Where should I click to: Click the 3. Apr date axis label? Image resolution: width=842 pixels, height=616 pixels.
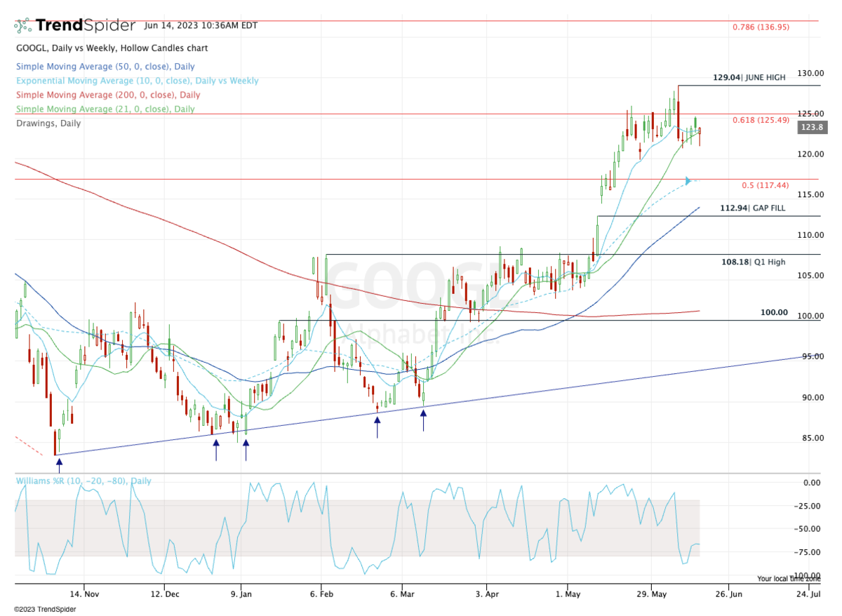click(x=486, y=593)
